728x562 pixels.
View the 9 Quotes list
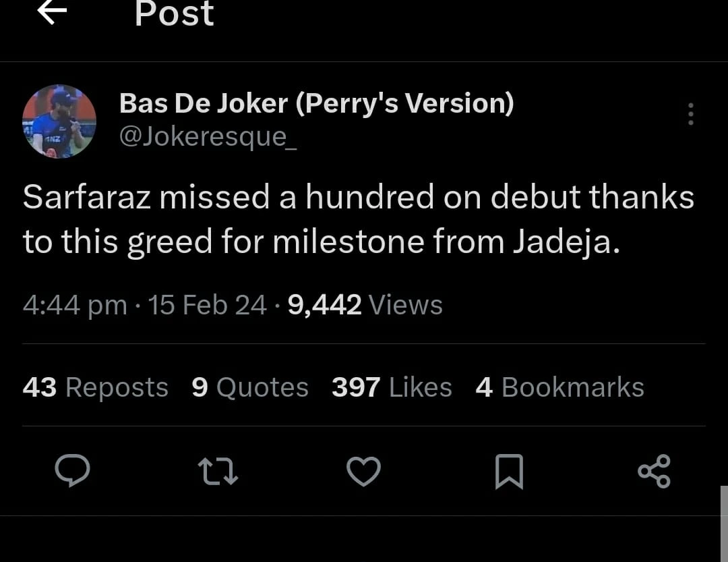point(250,387)
